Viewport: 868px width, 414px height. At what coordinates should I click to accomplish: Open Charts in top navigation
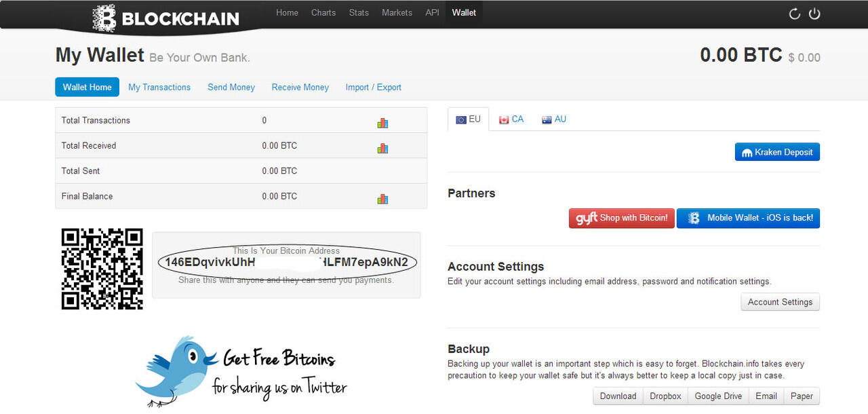point(323,13)
